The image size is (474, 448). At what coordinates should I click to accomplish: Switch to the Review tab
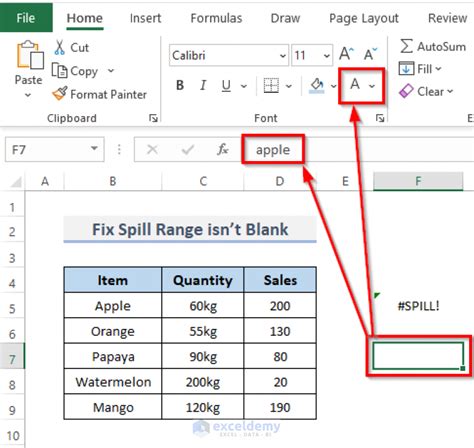447,18
